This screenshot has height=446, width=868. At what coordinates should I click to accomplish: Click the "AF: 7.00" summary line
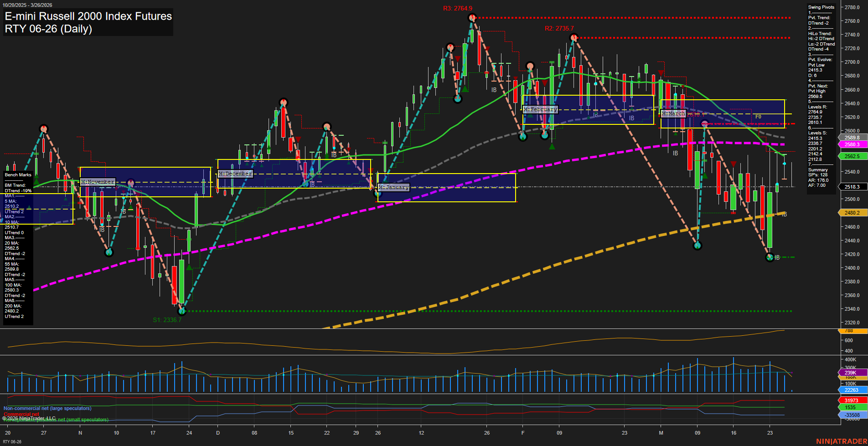[x=817, y=185]
